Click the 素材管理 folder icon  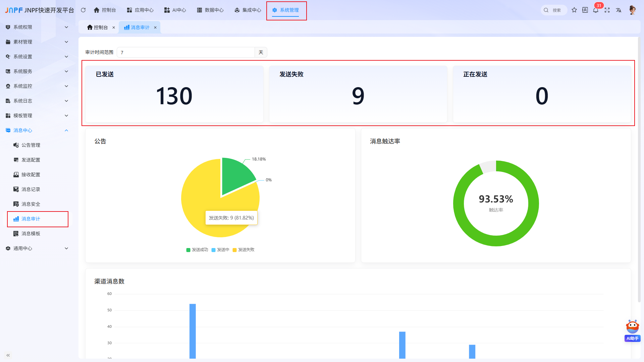(x=8, y=42)
